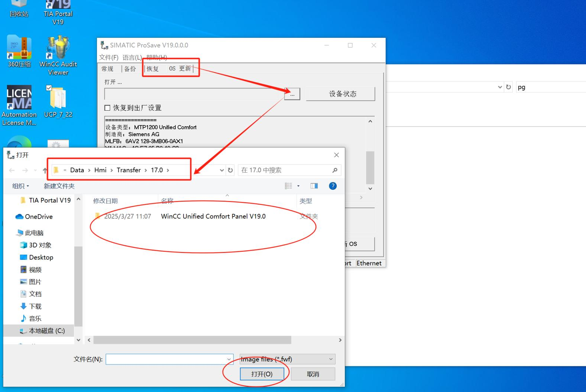Show the preview pane in 打开 dialog
586x392 pixels.
[314, 186]
